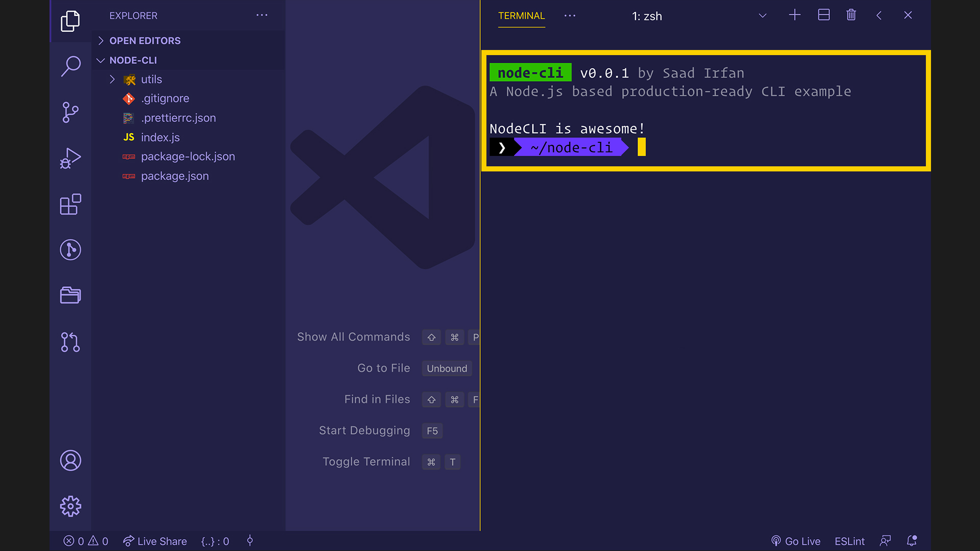Open the Extensions panel

(x=70, y=205)
